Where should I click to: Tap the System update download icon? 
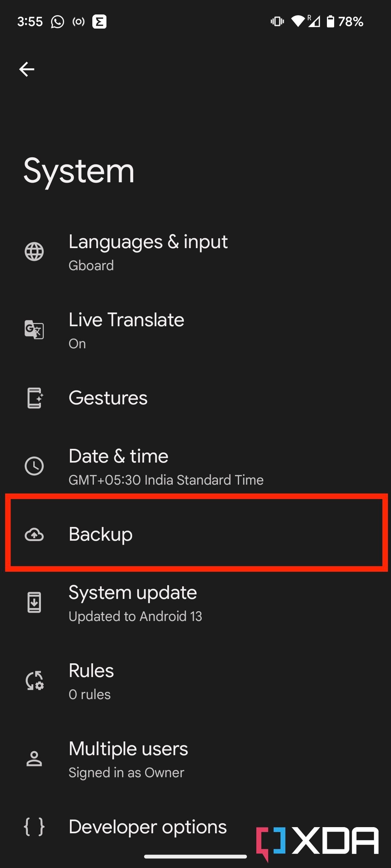point(34,603)
